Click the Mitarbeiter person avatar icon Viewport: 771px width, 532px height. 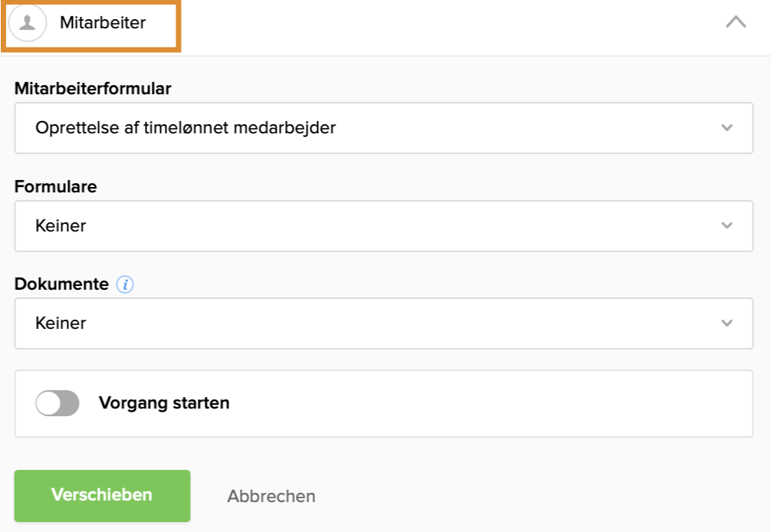point(28,23)
